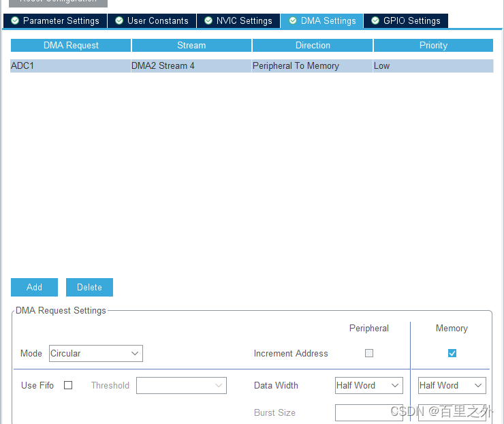Click the green check icon on DMA Settings
This screenshot has height=424, width=504.
pyautogui.click(x=293, y=20)
